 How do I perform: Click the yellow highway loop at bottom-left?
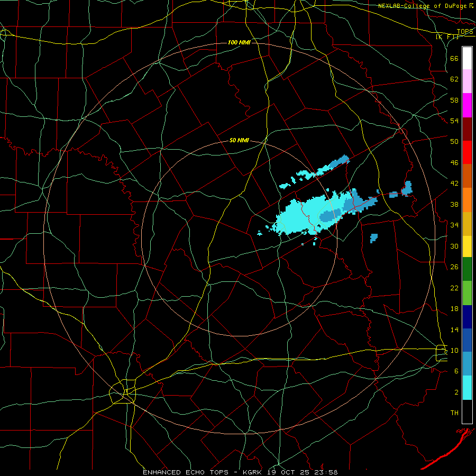[x=122, y=391]
